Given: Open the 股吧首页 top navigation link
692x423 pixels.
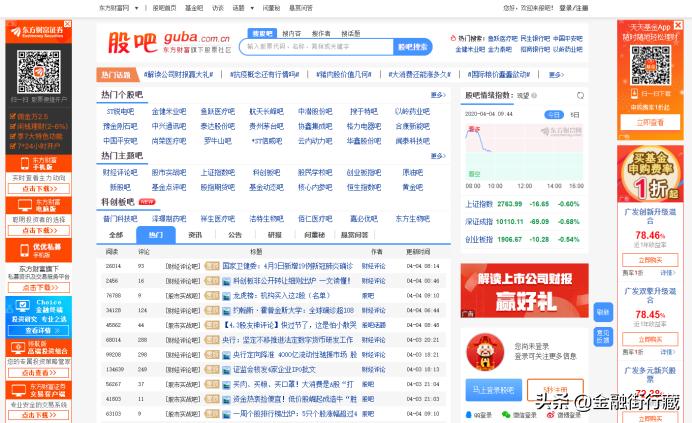Looking at the screenshot, I should pyautogui.click(x=164, y=8).
